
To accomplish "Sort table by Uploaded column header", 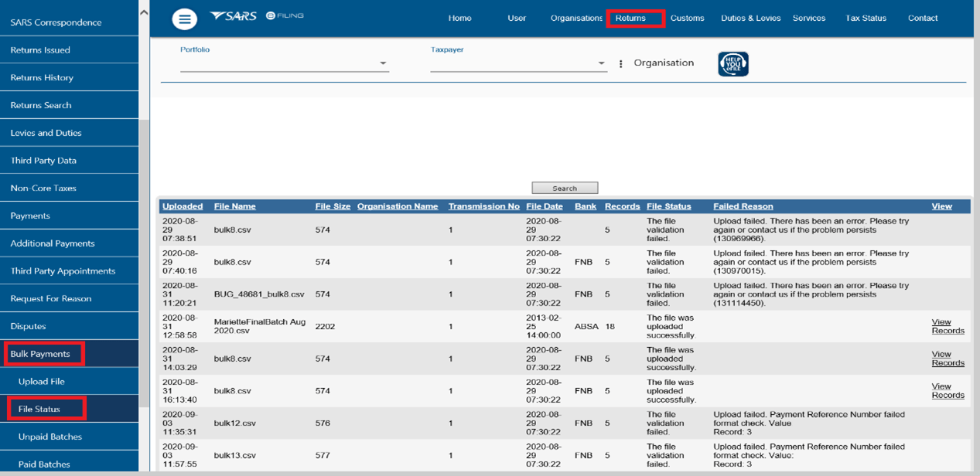I will 183,206.
